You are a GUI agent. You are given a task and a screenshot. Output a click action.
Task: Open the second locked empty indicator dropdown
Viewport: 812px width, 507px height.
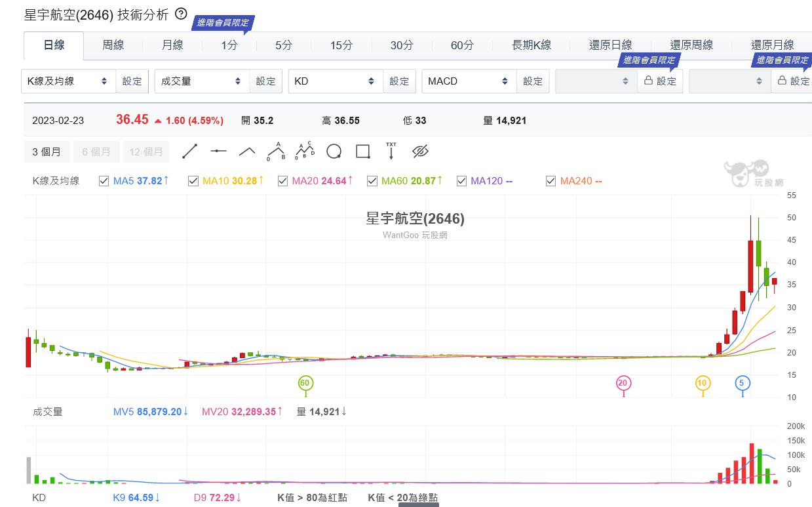tap(730, 81)
